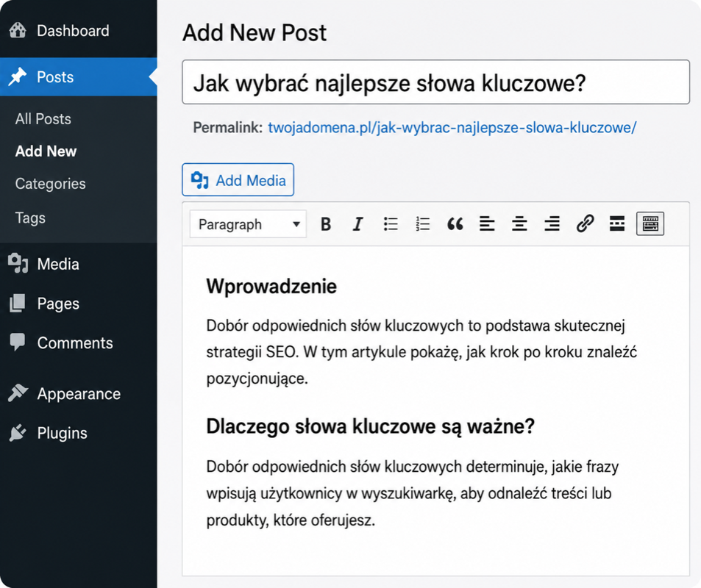Open Comments menu item
This screenshot has height=588, width=701.
coord(79,343)
